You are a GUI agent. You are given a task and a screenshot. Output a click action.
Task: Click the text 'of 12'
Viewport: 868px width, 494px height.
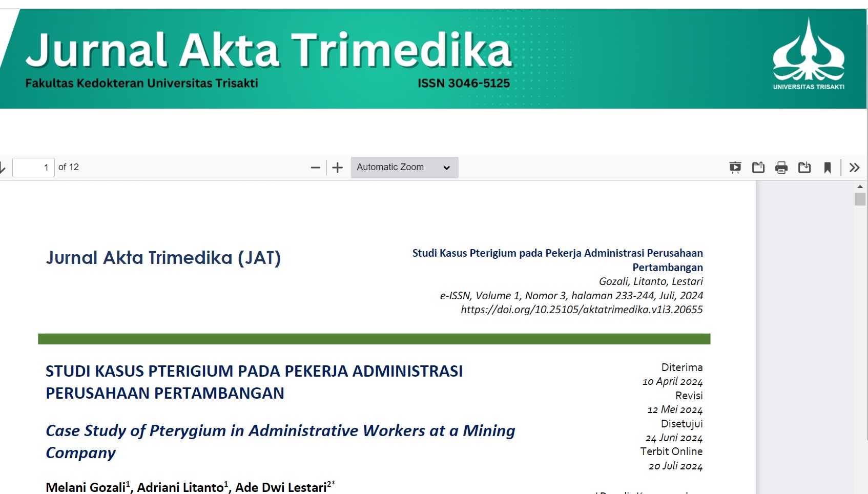(x=69, y=167)
